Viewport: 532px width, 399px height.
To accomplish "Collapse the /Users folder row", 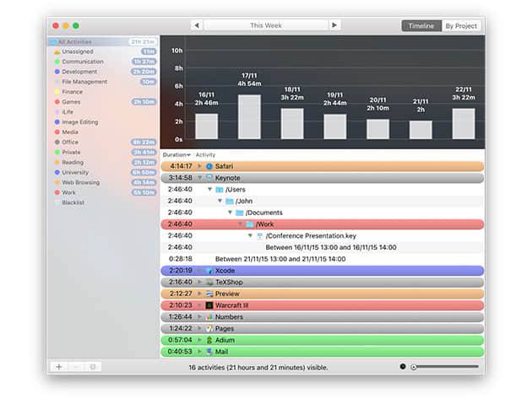I will [x=209, y=189].
